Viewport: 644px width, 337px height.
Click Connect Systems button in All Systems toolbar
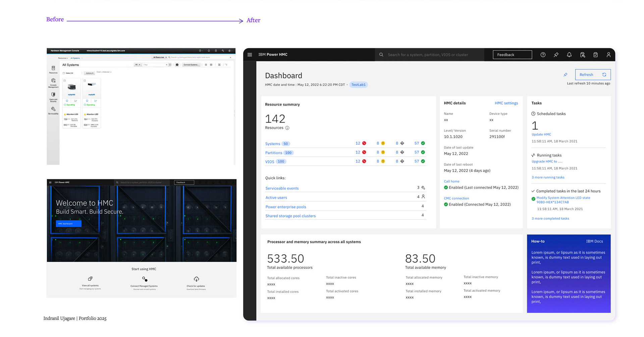coord(191,65)
